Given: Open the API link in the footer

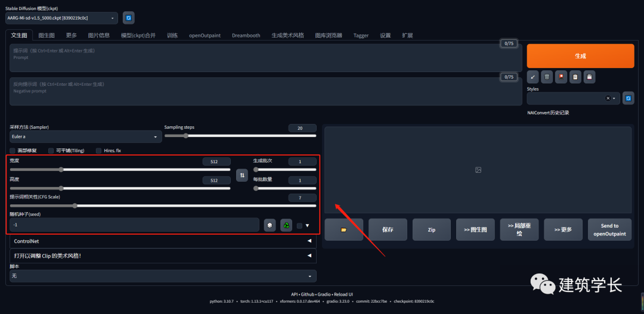Looking at the screenshot, I should pos(294,294).
